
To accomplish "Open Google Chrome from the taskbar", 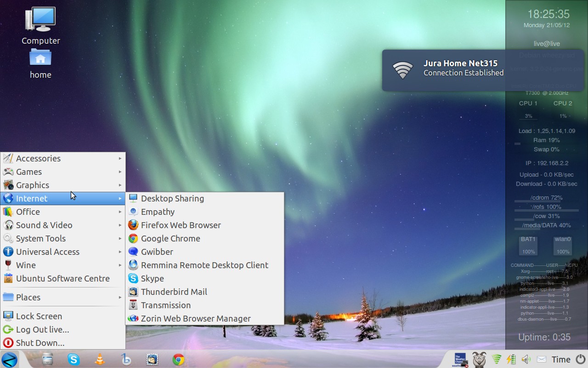I will 179,359.
